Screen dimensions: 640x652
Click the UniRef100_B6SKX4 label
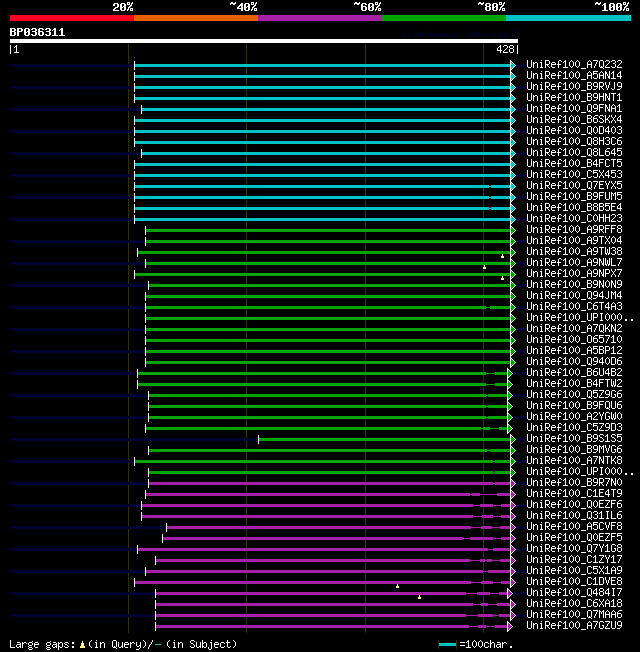(574, 120)
